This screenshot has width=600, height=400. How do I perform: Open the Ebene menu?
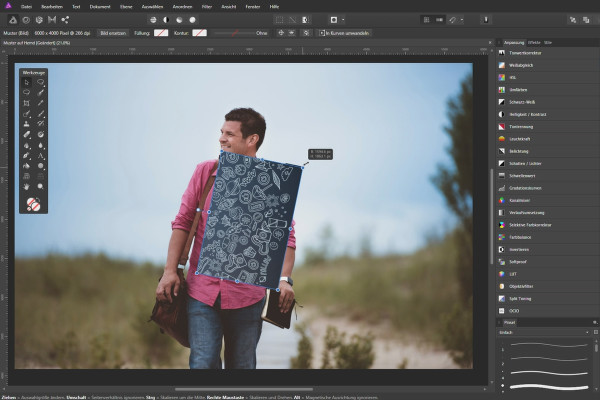(x=126, y=7)
